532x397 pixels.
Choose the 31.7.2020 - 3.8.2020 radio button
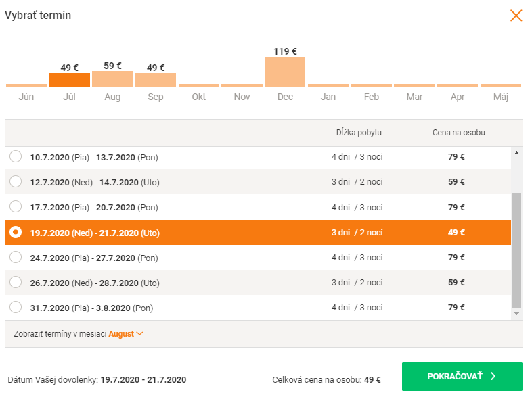pyautogui.click(x=16, y=308)
